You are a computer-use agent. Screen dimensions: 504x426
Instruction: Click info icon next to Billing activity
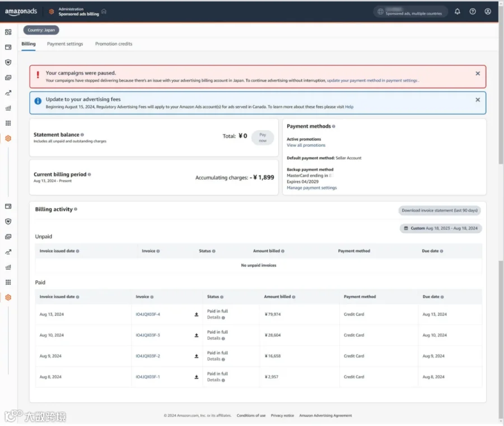(x=76, y=209)
